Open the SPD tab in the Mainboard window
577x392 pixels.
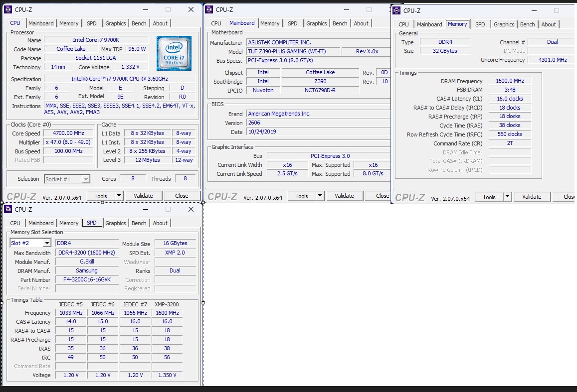(293, 23)
